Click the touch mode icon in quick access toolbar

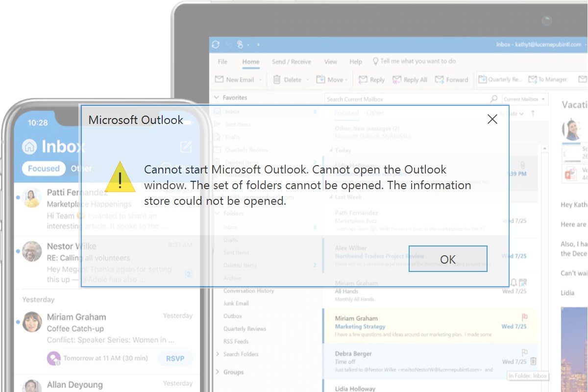point(241,45)
